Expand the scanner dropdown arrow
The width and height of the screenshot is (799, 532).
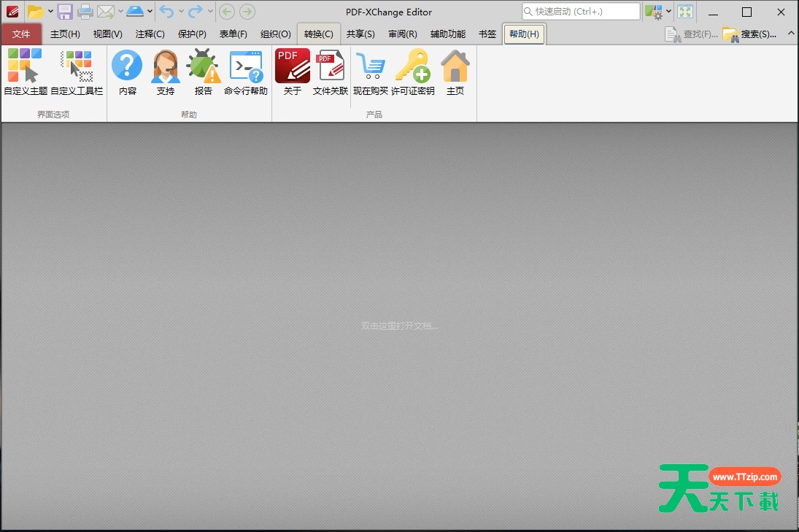click(150, 11)
